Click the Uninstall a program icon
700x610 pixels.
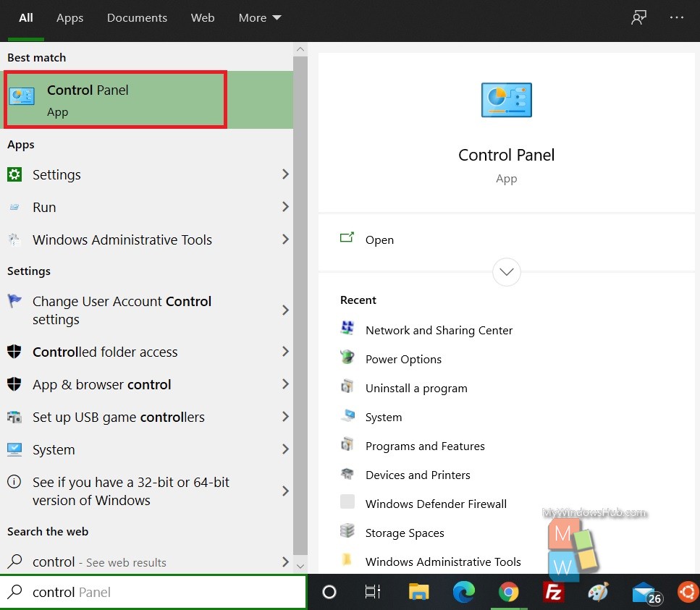point(347,386)
